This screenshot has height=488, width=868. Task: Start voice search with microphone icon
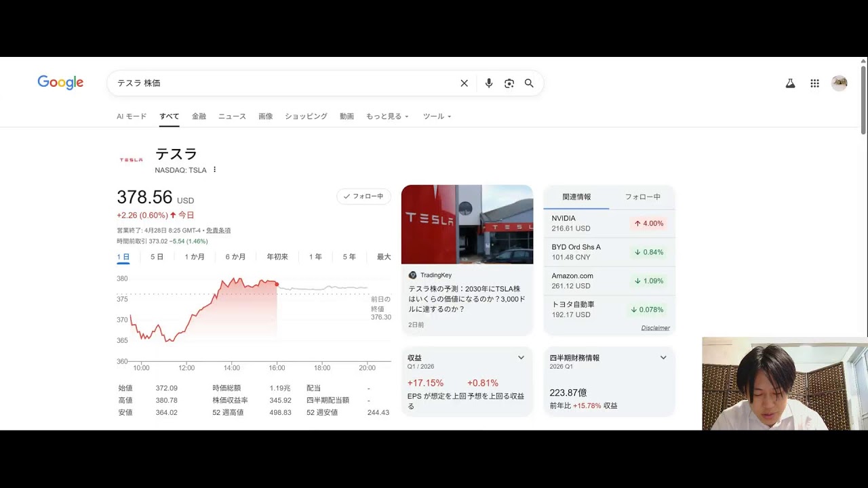pyautogui.click(x=489, y=83)
